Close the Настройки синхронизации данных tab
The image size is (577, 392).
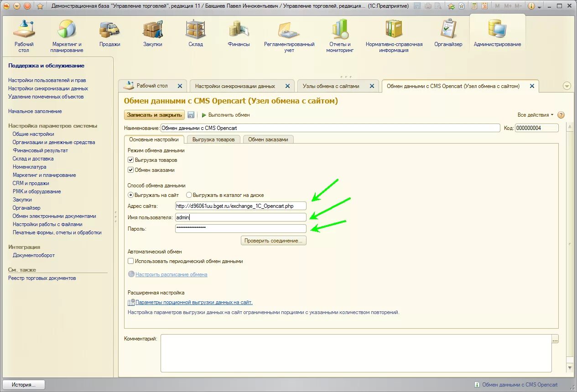(287, 86)
